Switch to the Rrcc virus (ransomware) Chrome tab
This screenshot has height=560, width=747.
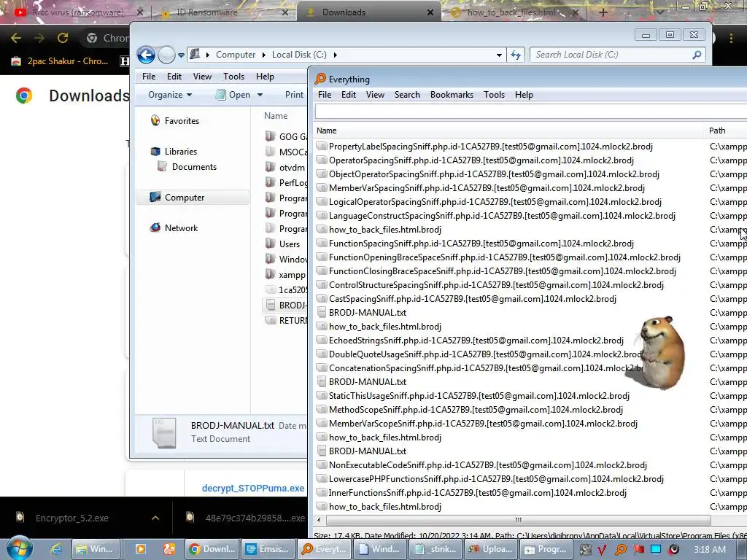pos(76,12)
